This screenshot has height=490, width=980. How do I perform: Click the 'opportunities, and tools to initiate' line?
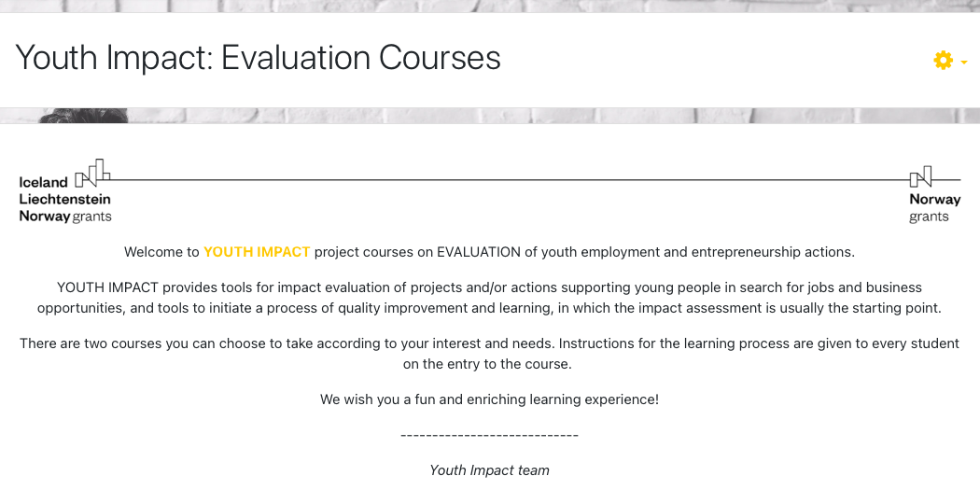[489, 308]
